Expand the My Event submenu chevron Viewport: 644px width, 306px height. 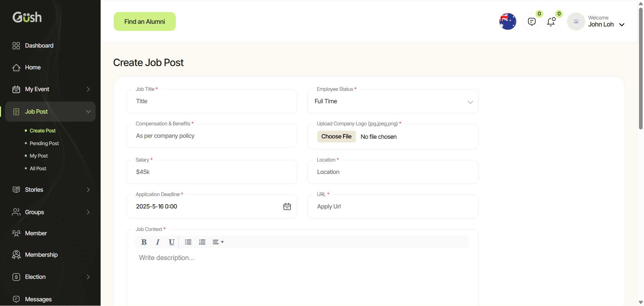click(88, 89)
